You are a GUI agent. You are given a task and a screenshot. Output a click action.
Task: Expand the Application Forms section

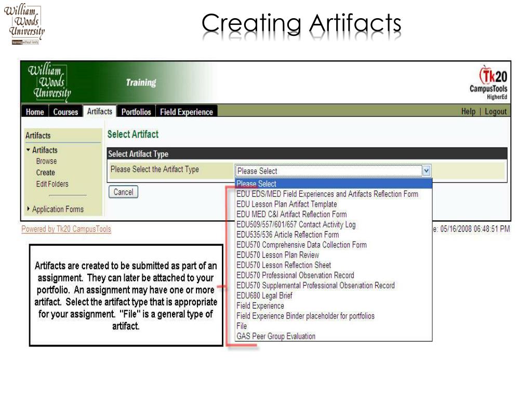[28, 209]
